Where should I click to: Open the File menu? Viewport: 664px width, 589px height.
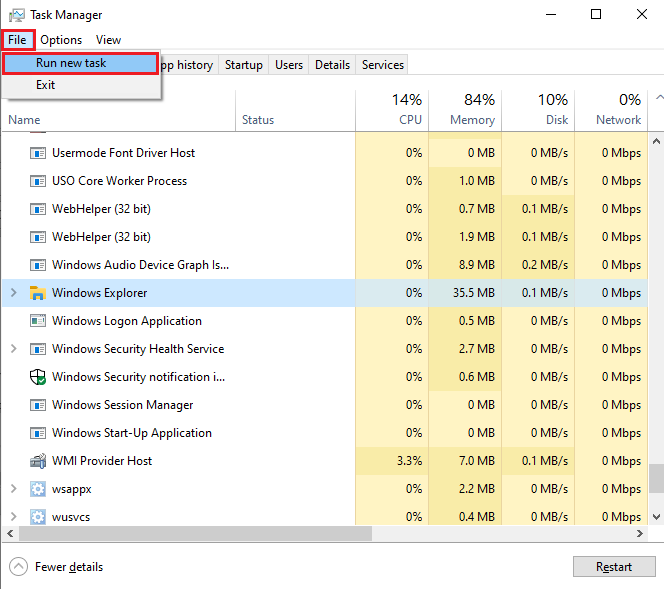point(17,40)
